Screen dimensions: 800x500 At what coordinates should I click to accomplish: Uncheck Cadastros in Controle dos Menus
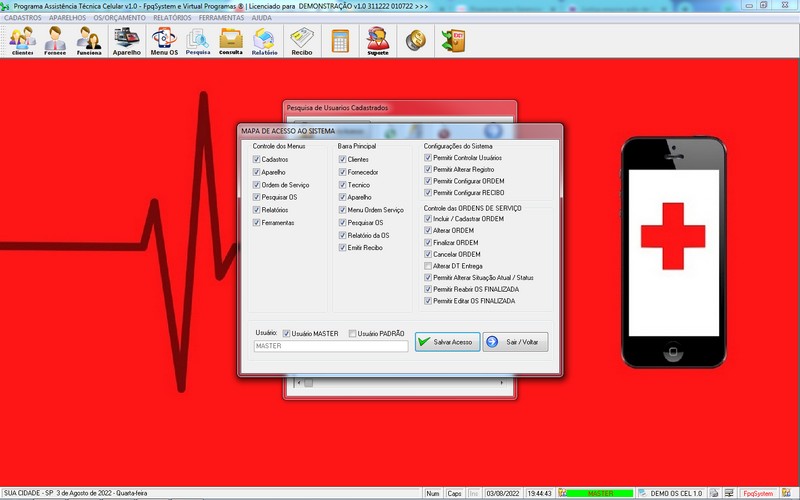click(257, 159)
